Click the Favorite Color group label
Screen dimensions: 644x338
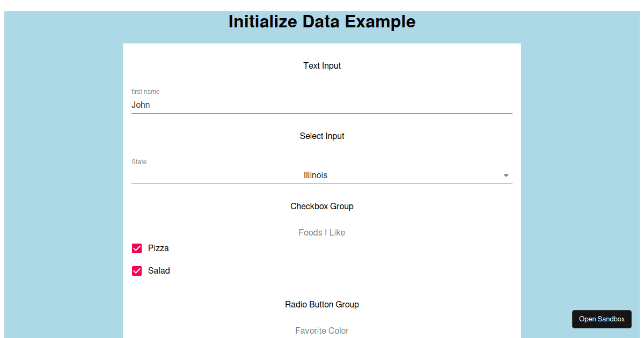point(322,330)
